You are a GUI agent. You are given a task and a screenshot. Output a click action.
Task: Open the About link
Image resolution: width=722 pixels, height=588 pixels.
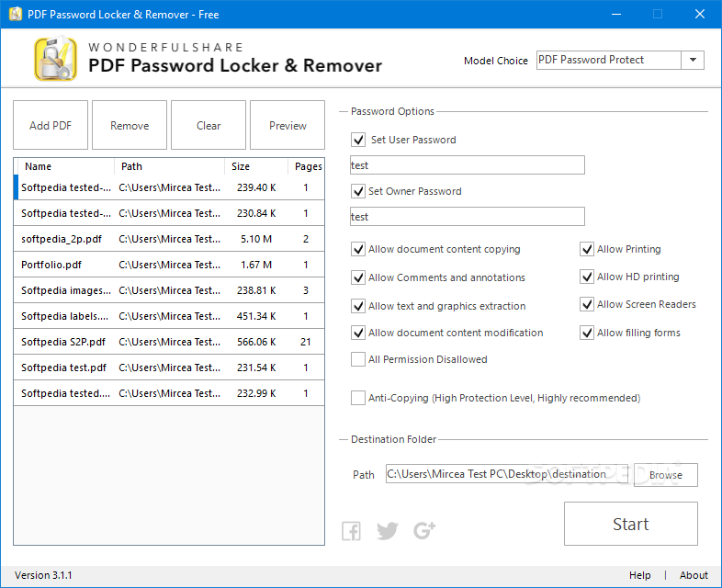(x=694, y=575)
